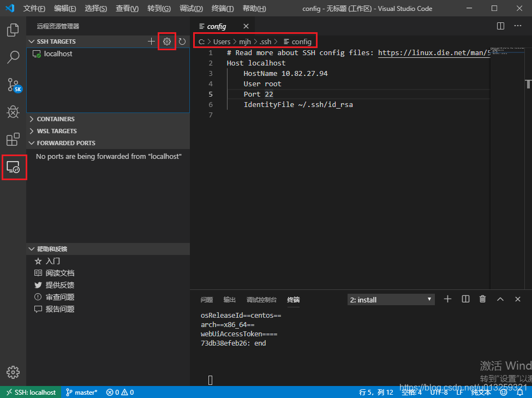Expand the WSL TARGETS section

pyautogui.click(x=108, y=131)
